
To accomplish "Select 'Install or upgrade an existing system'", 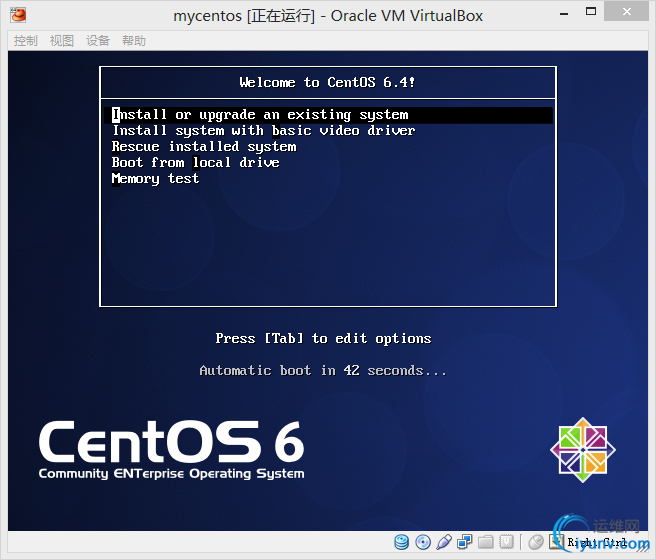I will tap(328, 115).
